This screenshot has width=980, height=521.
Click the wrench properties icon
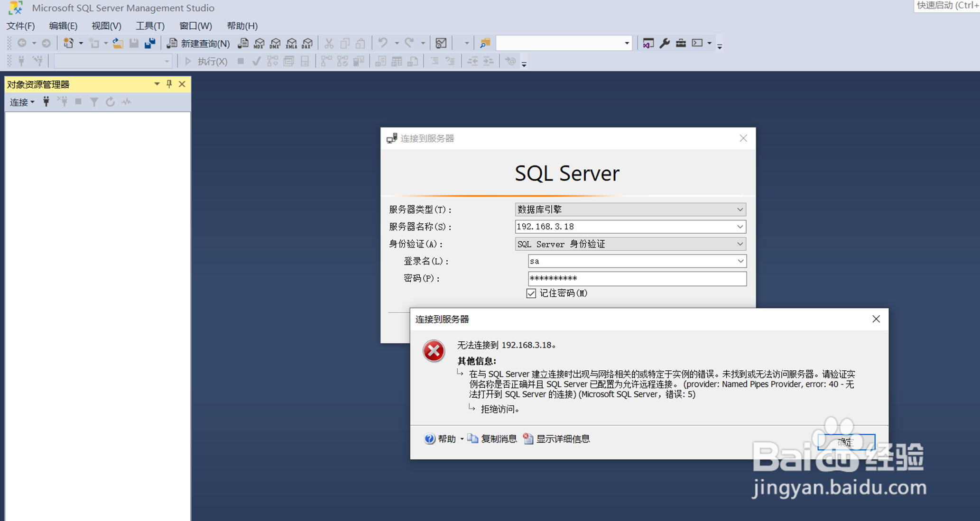click(665, 43)
